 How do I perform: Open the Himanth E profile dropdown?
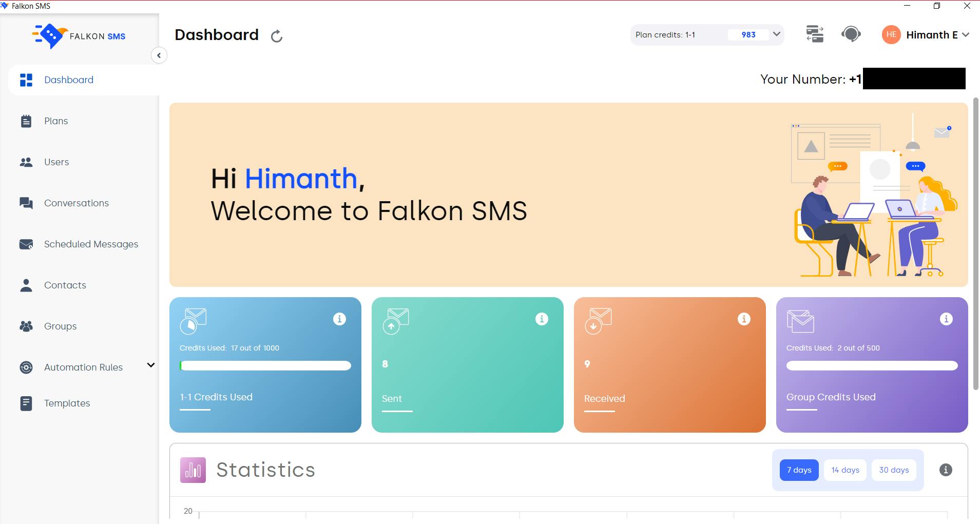coord(966,34)
